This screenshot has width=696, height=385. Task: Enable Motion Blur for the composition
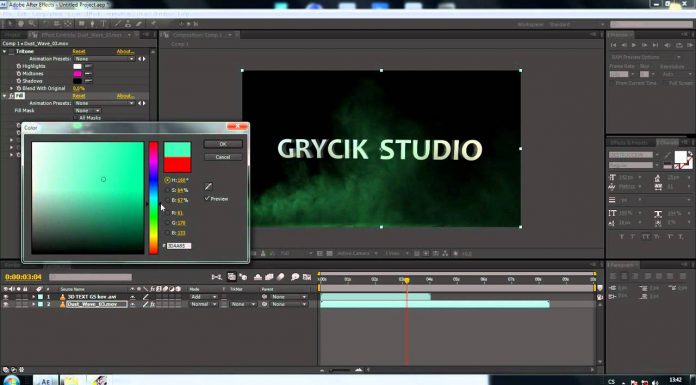click(280, 277)
